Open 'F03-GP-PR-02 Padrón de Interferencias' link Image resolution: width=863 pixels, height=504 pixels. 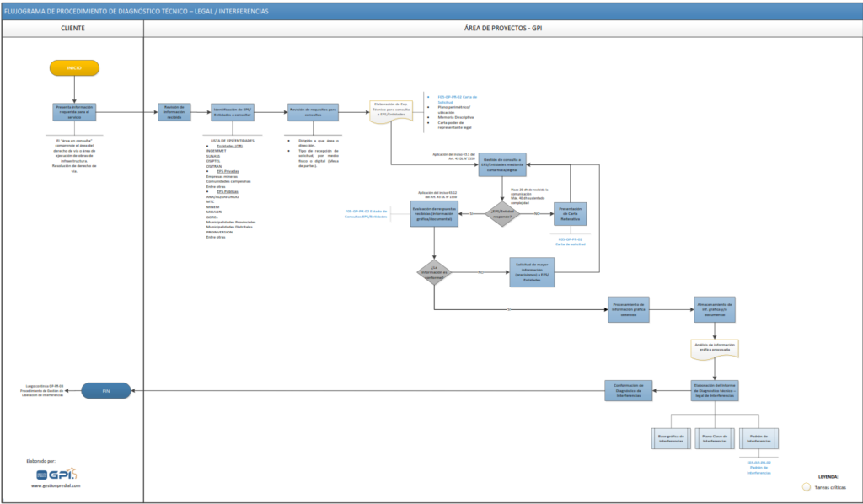759,466
